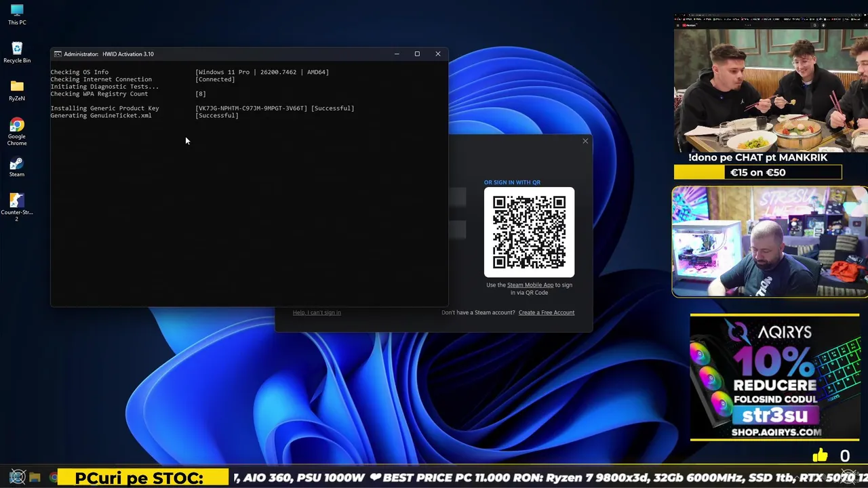Click 'Generating GenuineTicket.xml' console line

pyautogui.click(x=101, y=116)
